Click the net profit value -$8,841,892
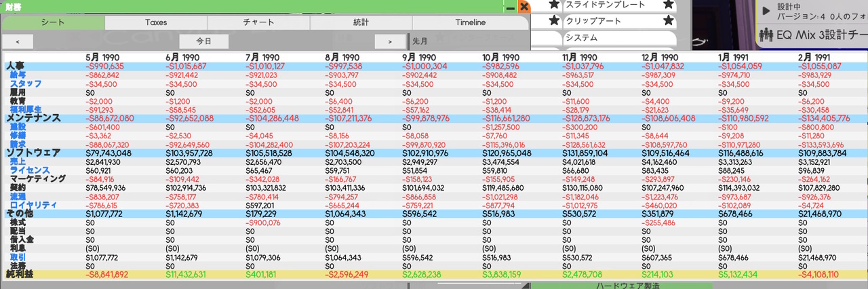The image size is (868, 289). click(x=107, y=274)
